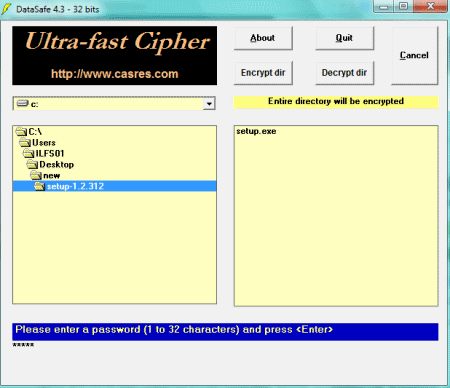Click the Desktop folder icon
The width and height of the screenshot is (450, 388).
(x=32, y=164)
